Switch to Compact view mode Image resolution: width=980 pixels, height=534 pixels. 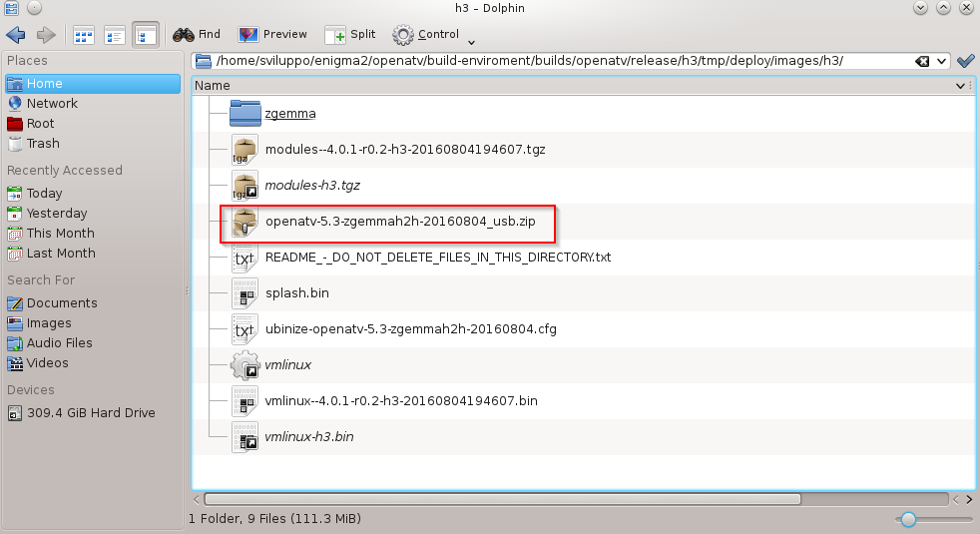point(115,35)
